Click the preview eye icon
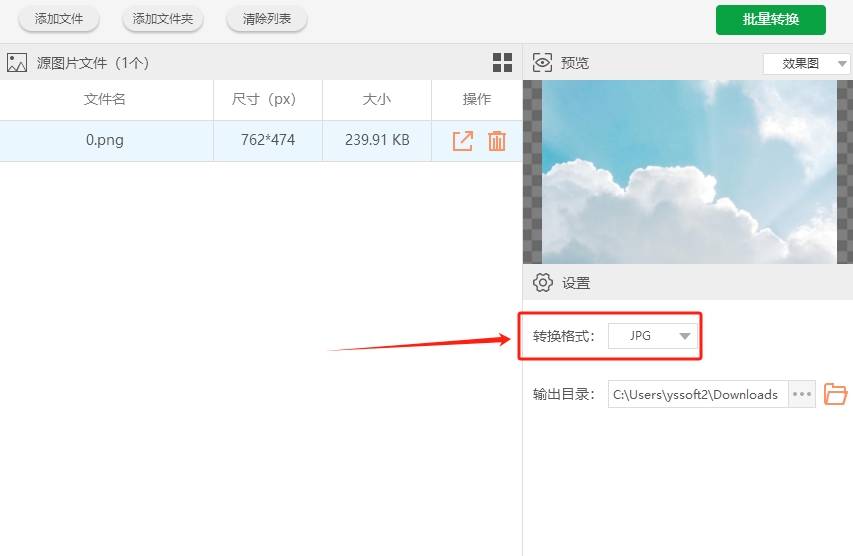Screen dimensions: 853x556 tap(542, 63)
